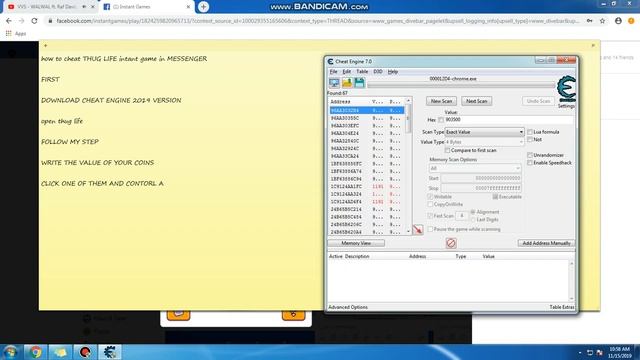Click the Undo Scan button
Screen dimensions: 640x360
pyautogui.click(x=538, y=101)
